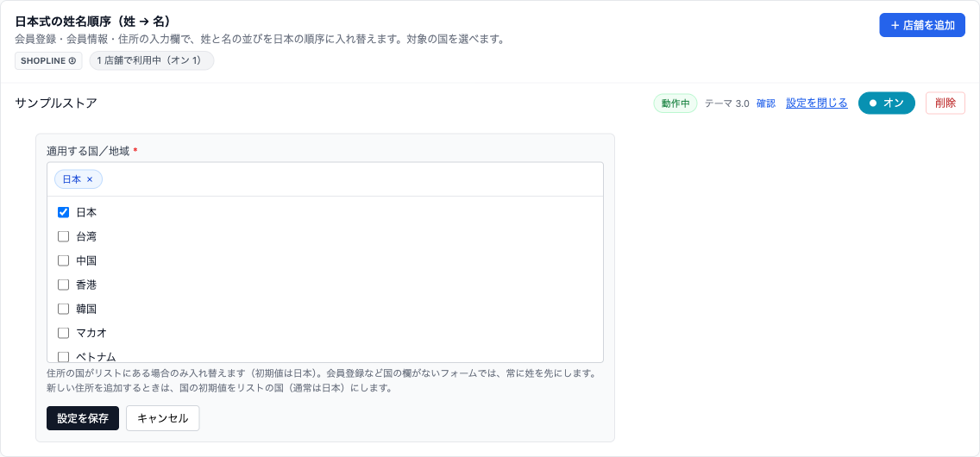Click the 設定を保存 button
Viewport: 980px width, 457px height.
click(83, 418)
